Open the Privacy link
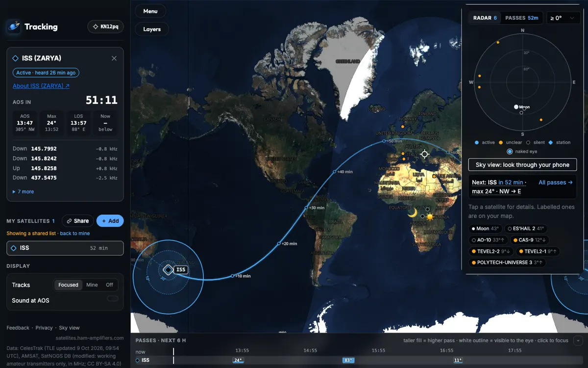Screen dimensions: 588x368 44,328
